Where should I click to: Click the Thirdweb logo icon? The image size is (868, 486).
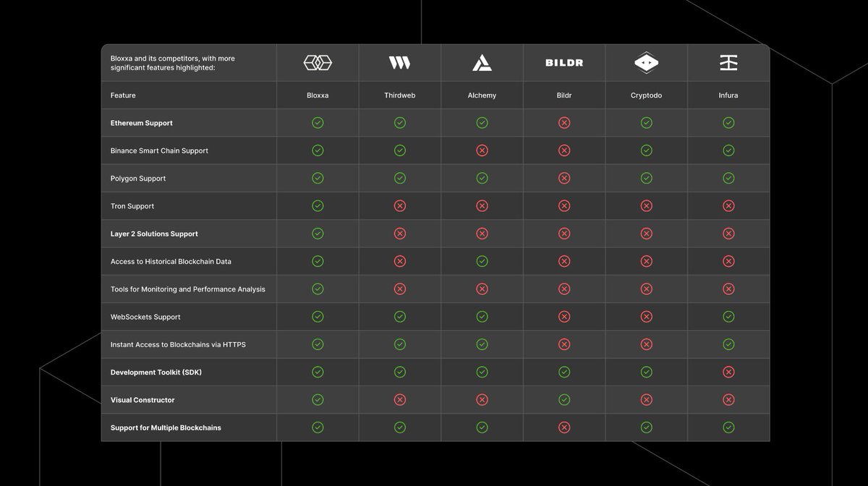[399, 63]
